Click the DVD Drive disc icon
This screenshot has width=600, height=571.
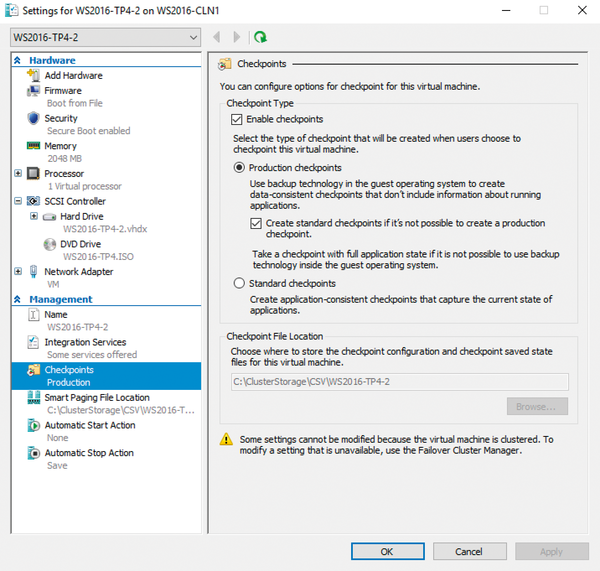click(x=50, y=244)
